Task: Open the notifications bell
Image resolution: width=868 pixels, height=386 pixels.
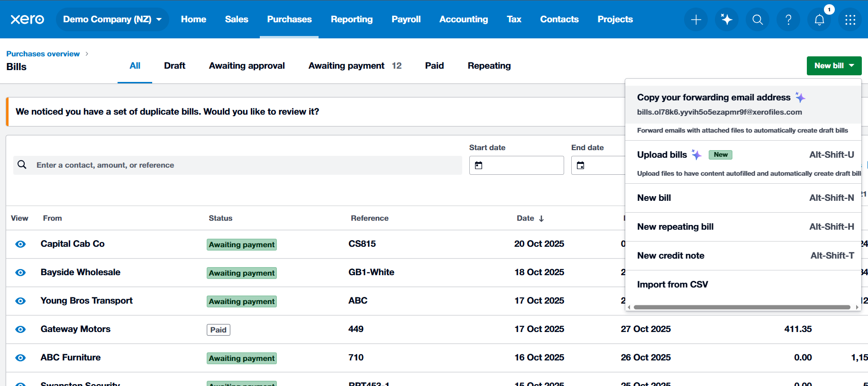Action: (x=819, y=19)
